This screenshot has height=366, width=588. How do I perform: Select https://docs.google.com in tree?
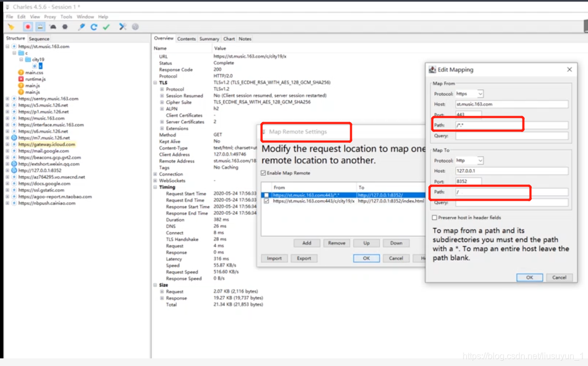click(44, 183)
